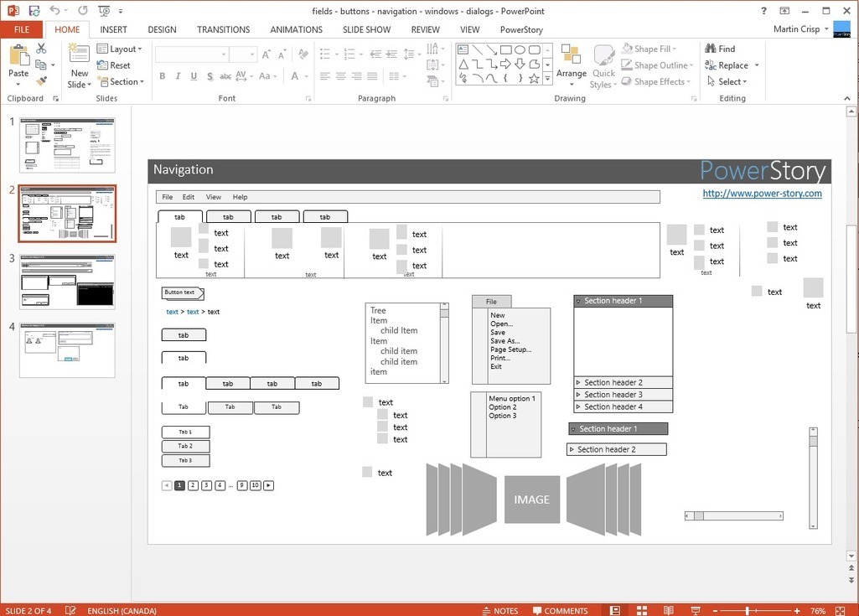Image resolution: width=859 pixels, height=616 pixels.
Task: Toggle the Notes pane
Action: point(500,610)
